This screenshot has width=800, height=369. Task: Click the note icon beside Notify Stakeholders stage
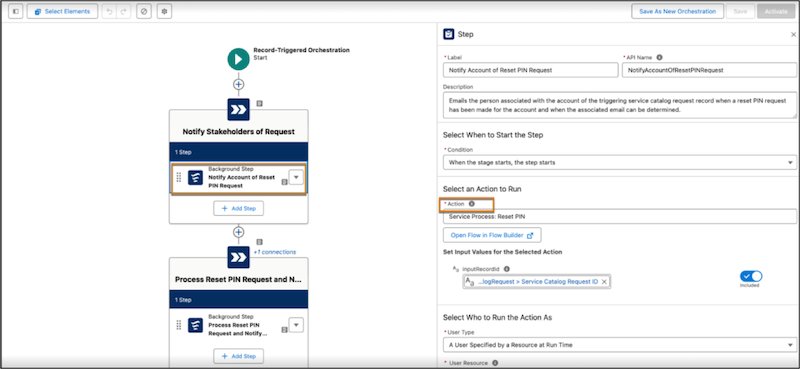259,104
